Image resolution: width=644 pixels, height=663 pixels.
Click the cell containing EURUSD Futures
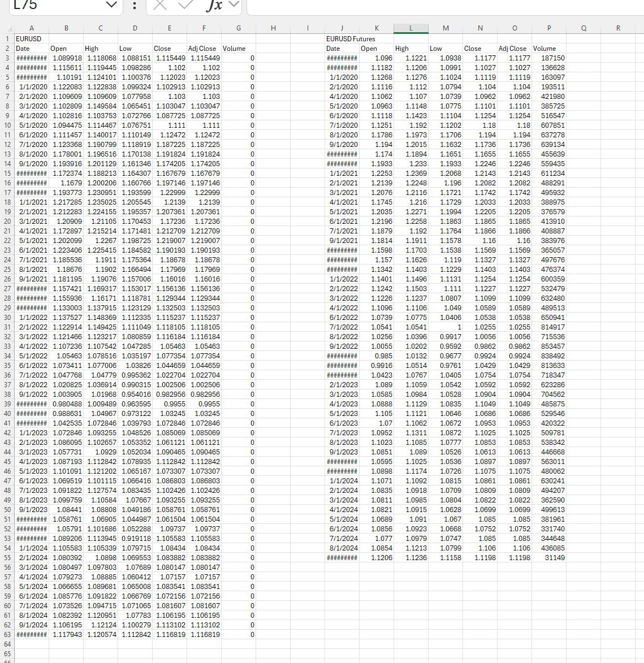[342, 38]
